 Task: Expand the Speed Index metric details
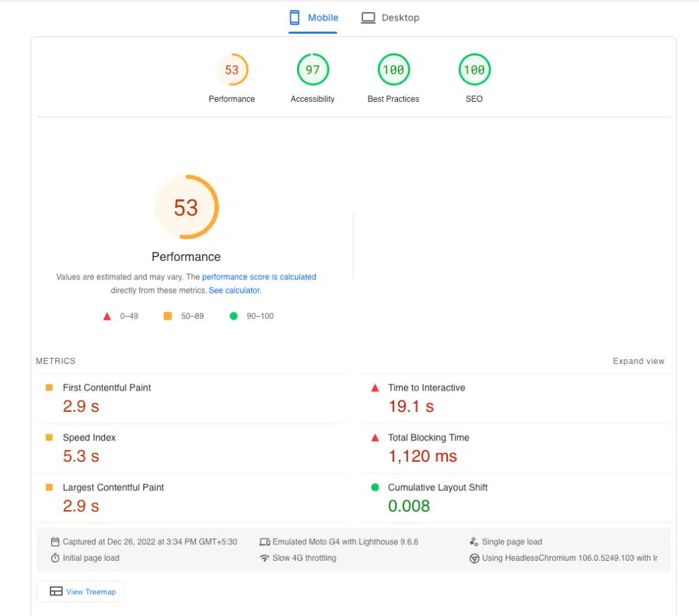(x=89, y=437)
